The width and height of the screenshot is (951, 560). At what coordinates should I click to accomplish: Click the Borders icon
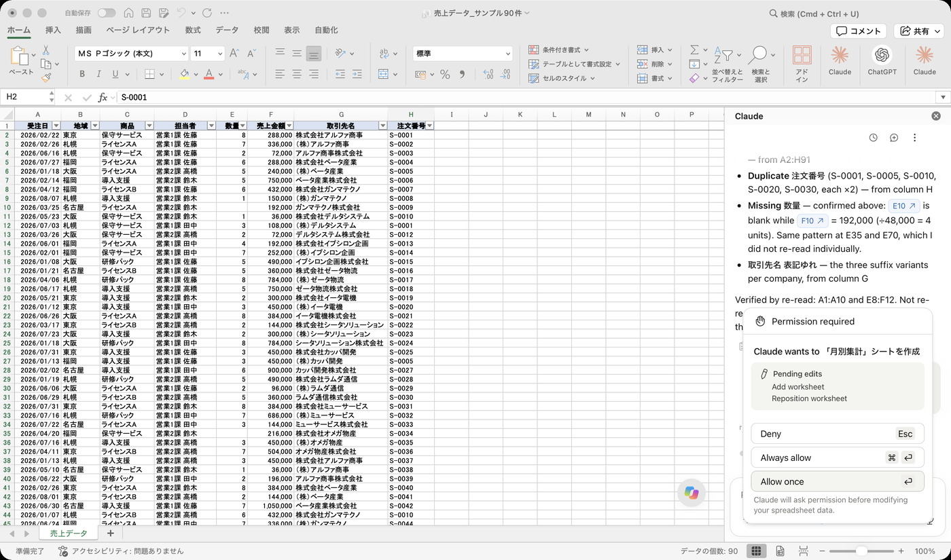(149, 74)
